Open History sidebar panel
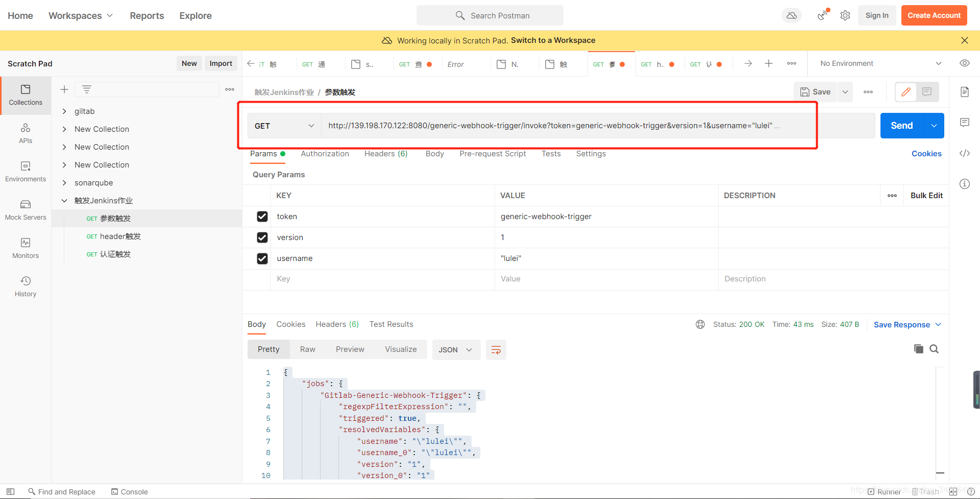 pyautogui.click(x=26, y=287)
